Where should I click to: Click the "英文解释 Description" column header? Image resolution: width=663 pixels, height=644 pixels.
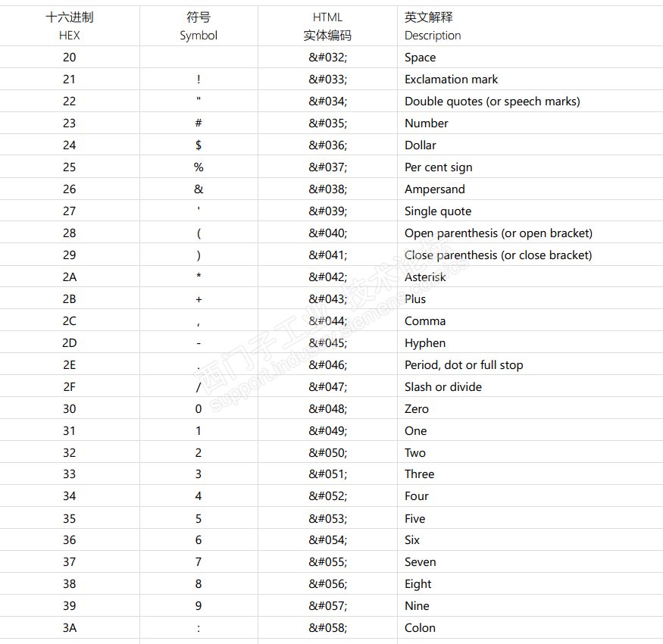pos(433,26)
